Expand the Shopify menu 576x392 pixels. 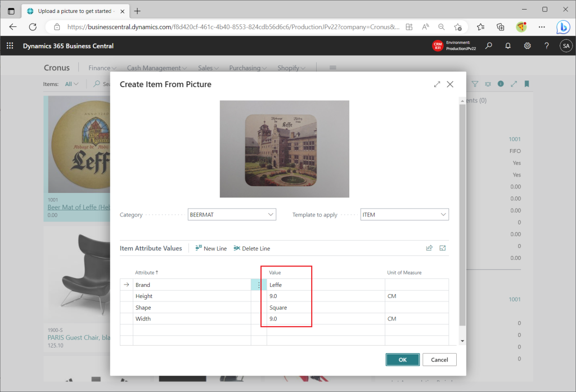291,68
